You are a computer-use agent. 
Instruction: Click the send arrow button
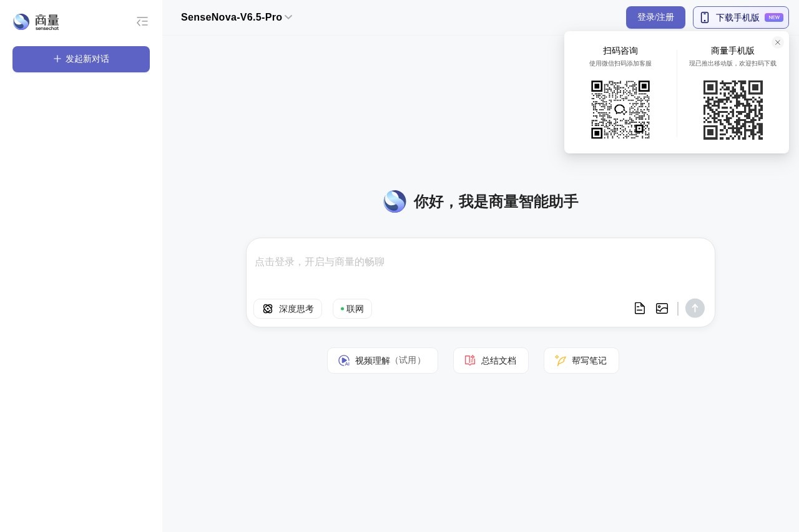pos(695,308)
